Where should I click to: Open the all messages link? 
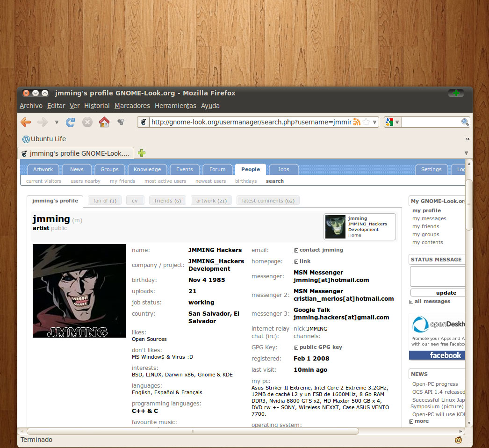point(432,301)
